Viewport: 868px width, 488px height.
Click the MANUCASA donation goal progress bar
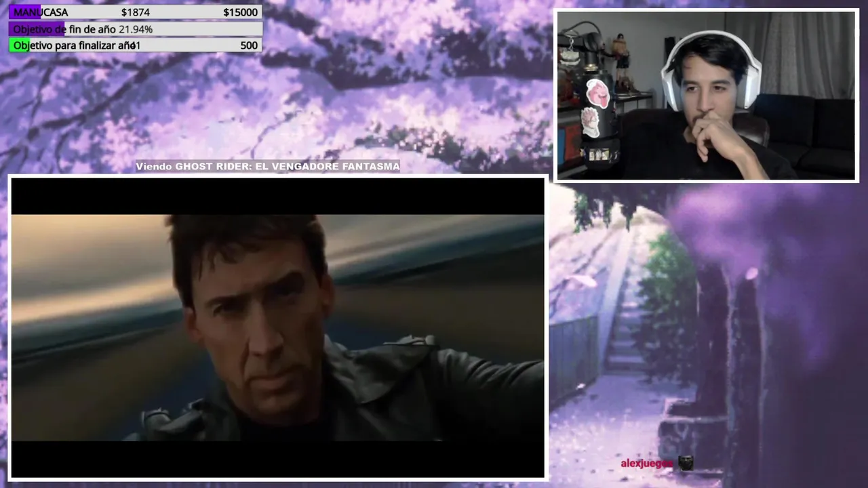136,12
